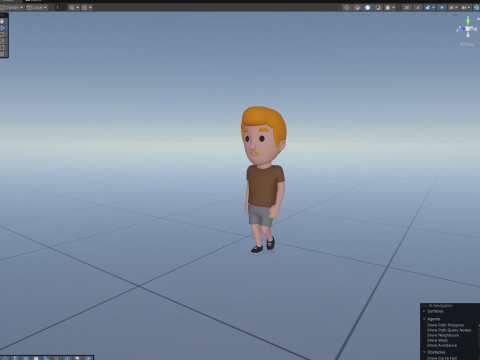Click the highlighted scene camera icon
This screenshot has height=360, width=480.
(428, 7)
